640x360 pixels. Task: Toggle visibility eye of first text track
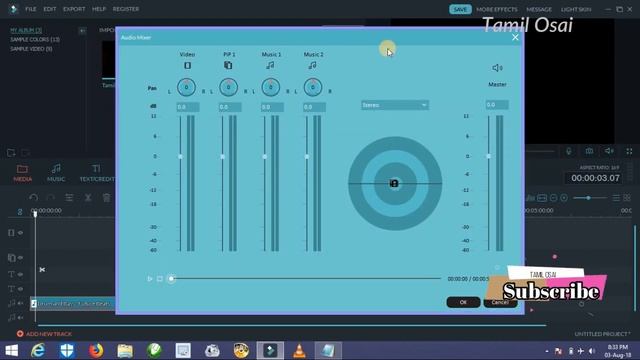tap(20, 274)
